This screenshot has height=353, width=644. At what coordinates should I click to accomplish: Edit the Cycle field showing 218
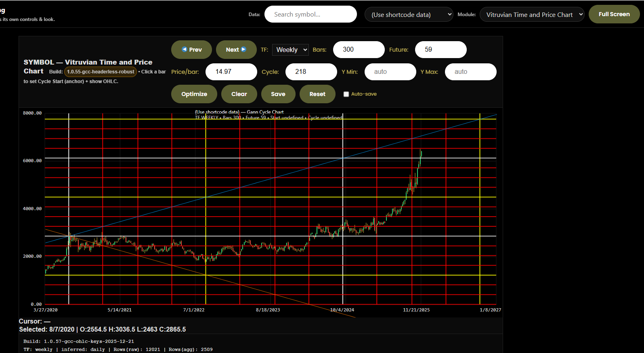[x=311, y=72]
